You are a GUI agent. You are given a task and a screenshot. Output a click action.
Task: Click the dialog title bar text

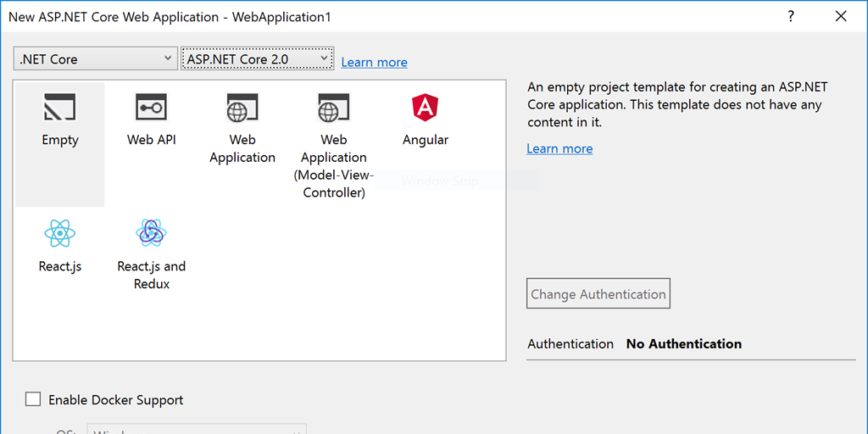[170, 17]
